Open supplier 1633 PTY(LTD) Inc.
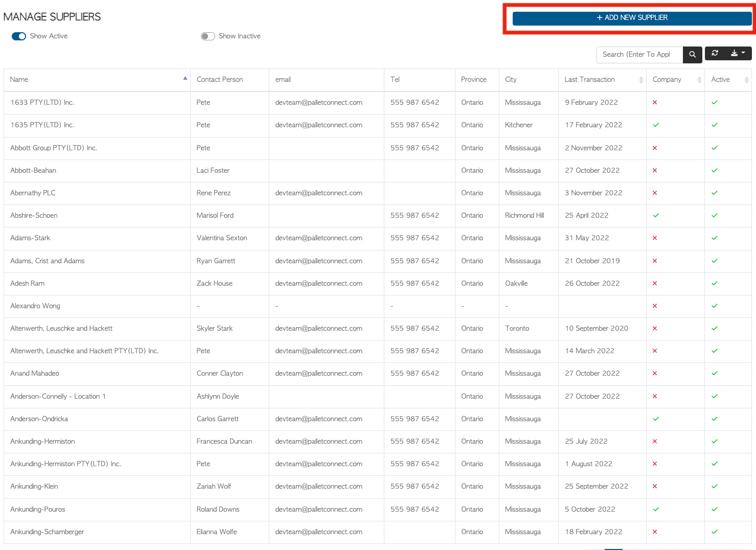The image size is (756, 550). click(42, 103)
